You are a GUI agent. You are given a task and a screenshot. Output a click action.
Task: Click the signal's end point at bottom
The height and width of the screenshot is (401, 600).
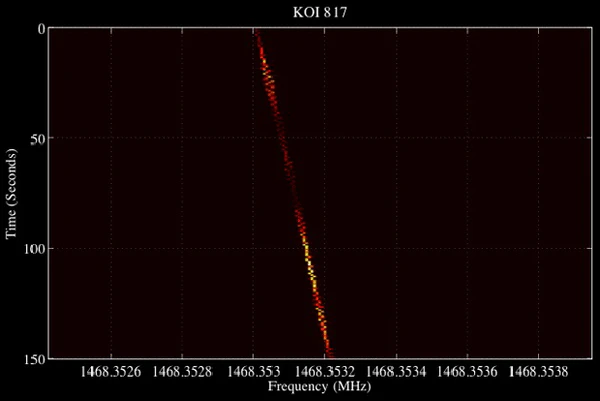tap(330, 353)
